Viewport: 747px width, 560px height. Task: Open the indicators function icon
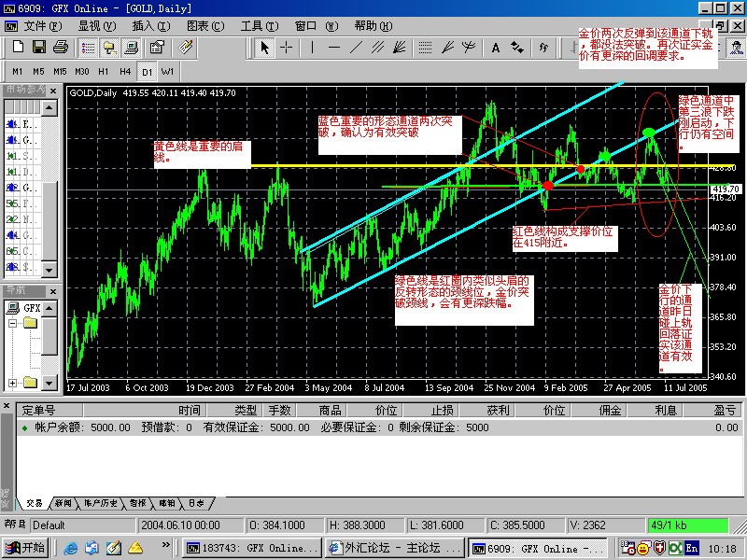click(x=543, y=48)
